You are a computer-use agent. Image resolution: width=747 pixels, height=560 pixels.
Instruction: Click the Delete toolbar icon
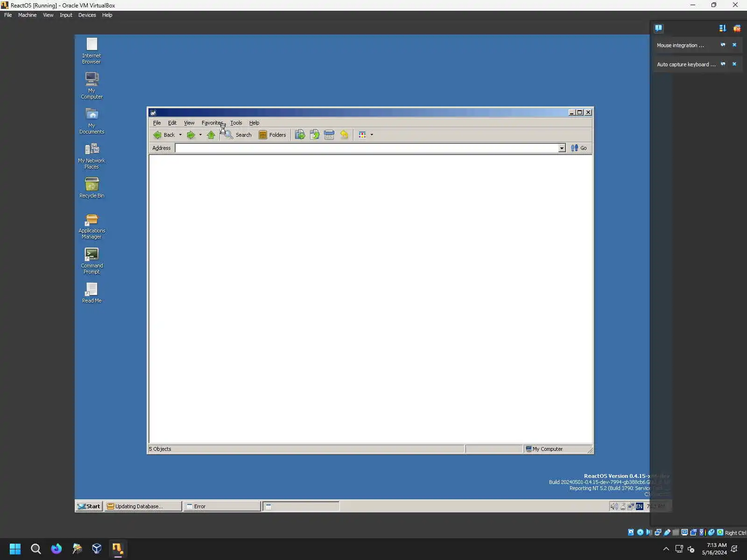coord(329,135)
